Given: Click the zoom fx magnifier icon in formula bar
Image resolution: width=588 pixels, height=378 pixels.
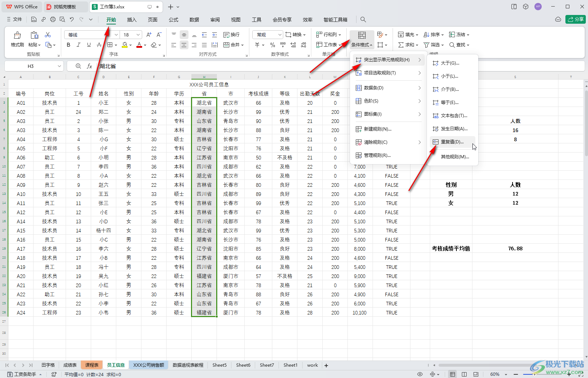Looking at the screenshot, I should 78,66.
